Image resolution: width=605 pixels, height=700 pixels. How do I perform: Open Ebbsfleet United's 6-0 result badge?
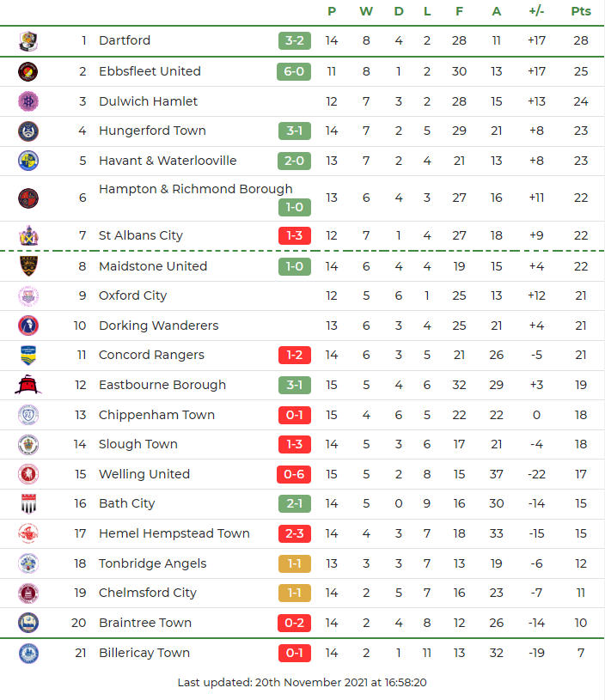294,71
